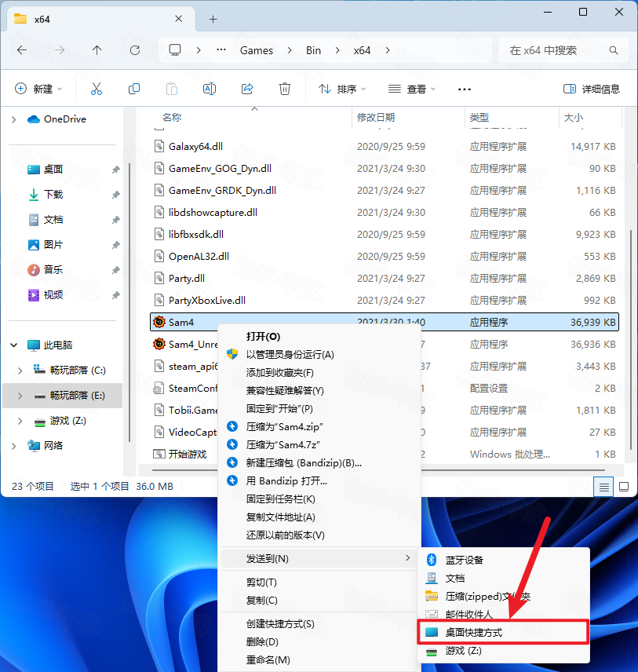Toggle the 详细信息 details pane

[592, 89]
